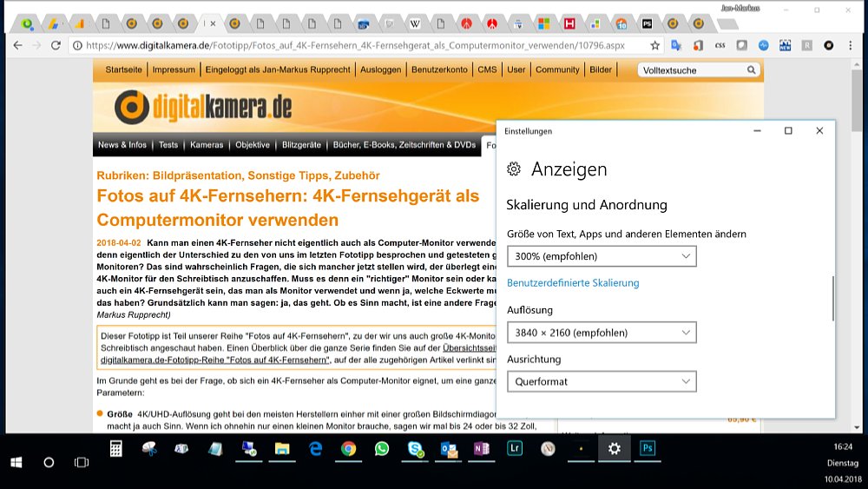Open File Explorer from the taskbar

pos(282,448)
